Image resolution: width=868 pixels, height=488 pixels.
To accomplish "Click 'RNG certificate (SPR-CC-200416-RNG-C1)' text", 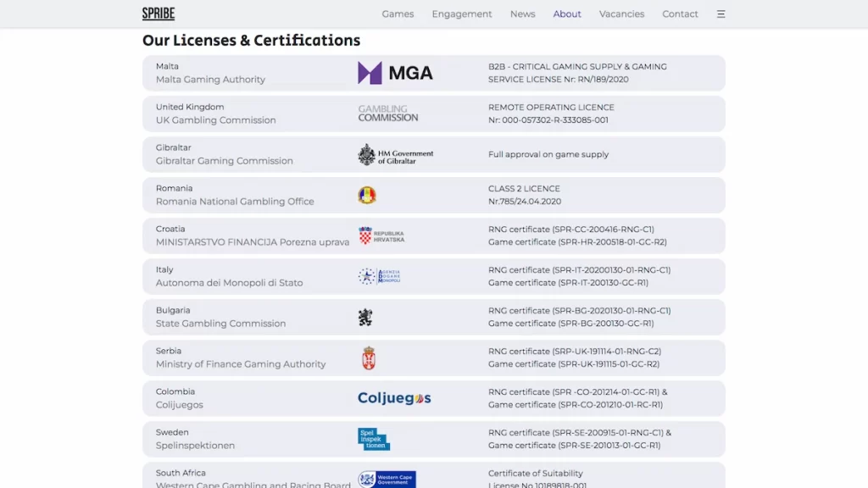I will 570,229.
